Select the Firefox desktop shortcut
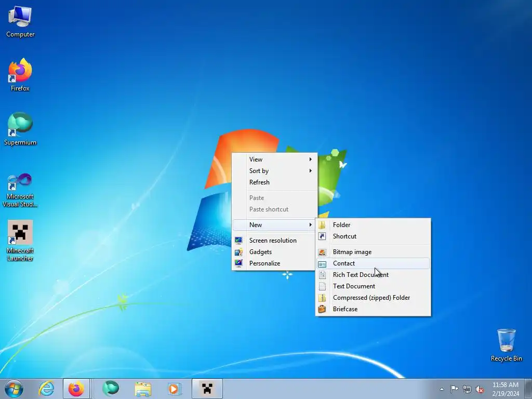 point(20,75)
